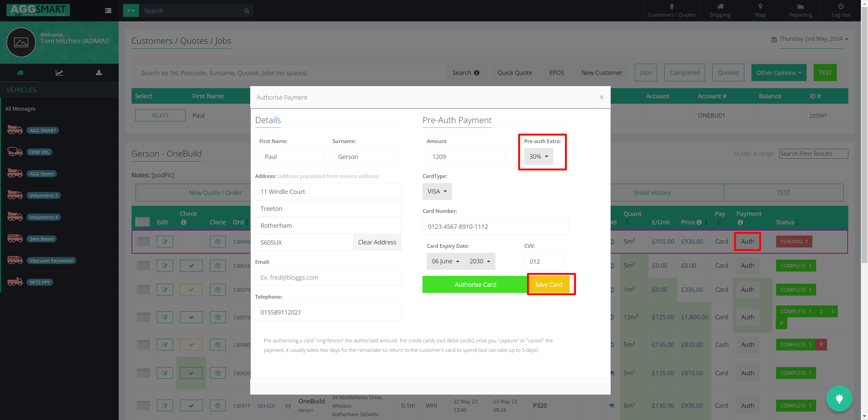Open the 06 June expiry month dropdown

coord(445,261)
